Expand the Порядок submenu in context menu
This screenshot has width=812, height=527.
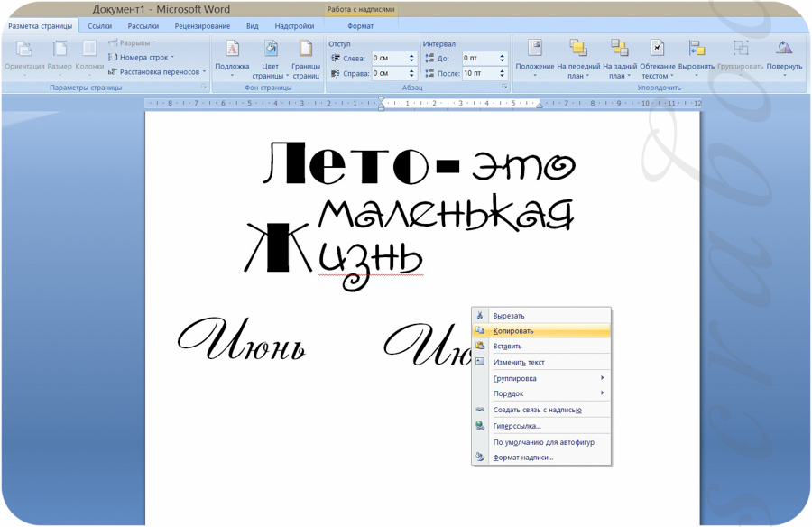[541, 393]
